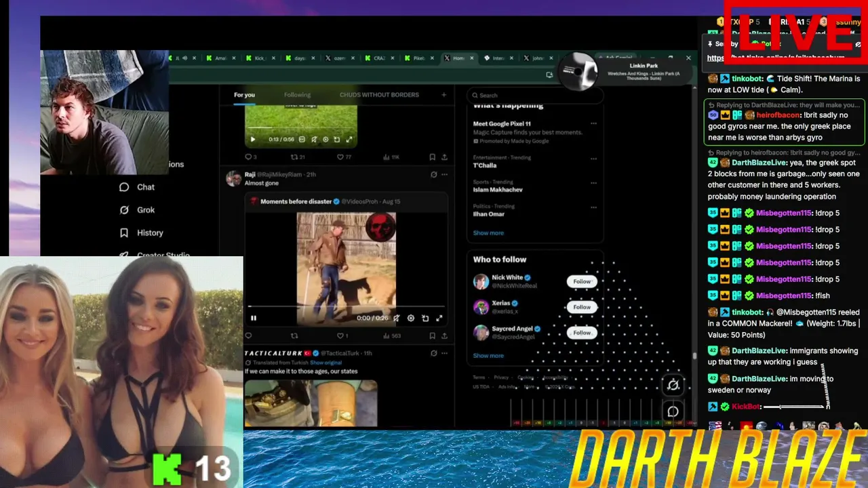Open Nick White's profile avatar
Viewport: 868px width, 488px height.
click(481, 281)
